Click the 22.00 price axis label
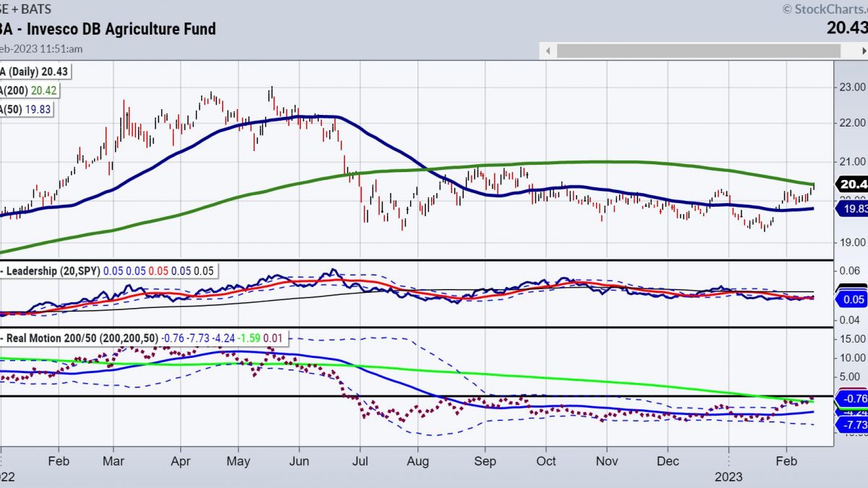Image resolution: width=868 pixels, height=488 pixels. pyautogui.click(x=854, y=123)
